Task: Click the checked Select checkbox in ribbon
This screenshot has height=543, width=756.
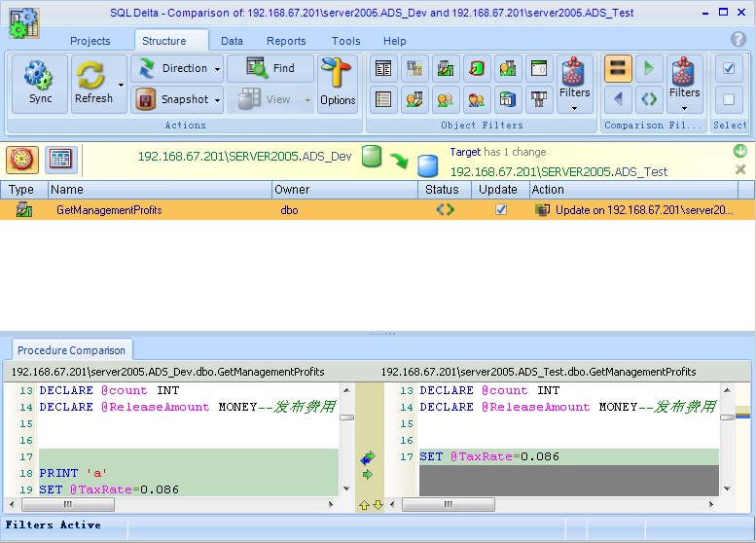Action: point(729,69)
